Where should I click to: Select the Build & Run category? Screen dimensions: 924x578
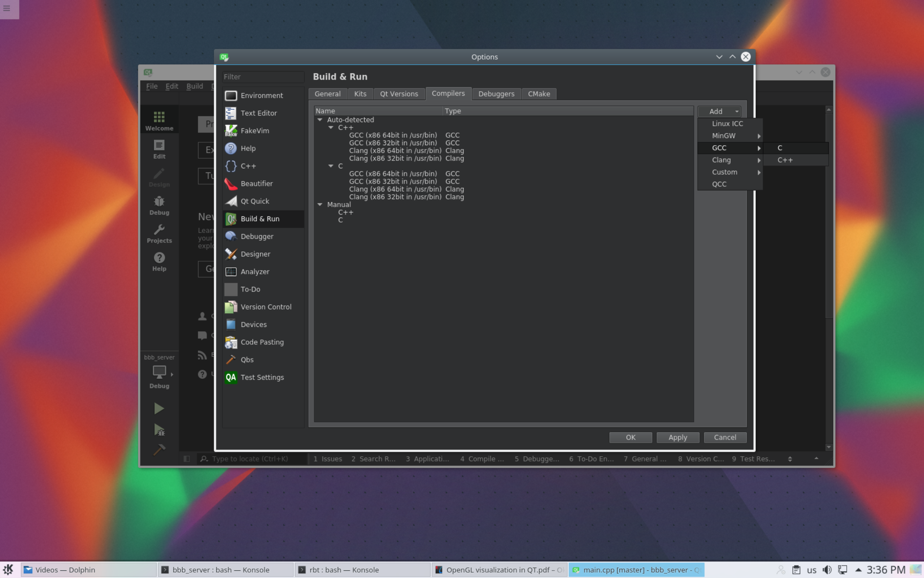point(263,219)
